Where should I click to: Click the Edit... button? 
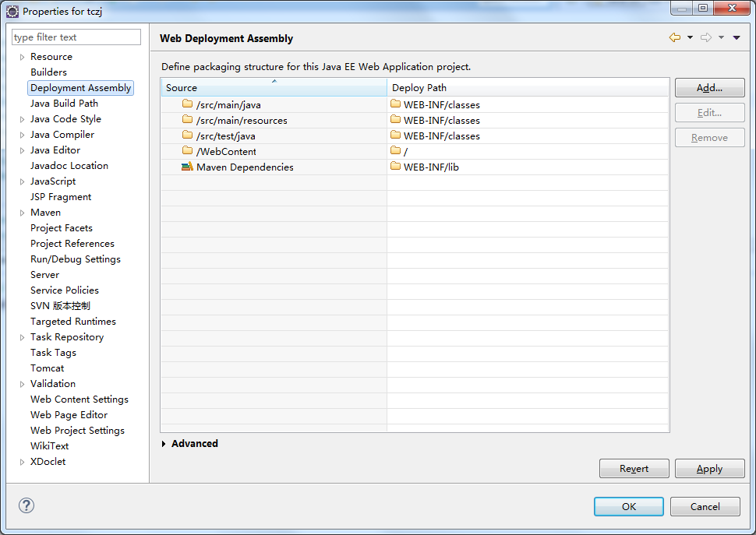(710, 113)
